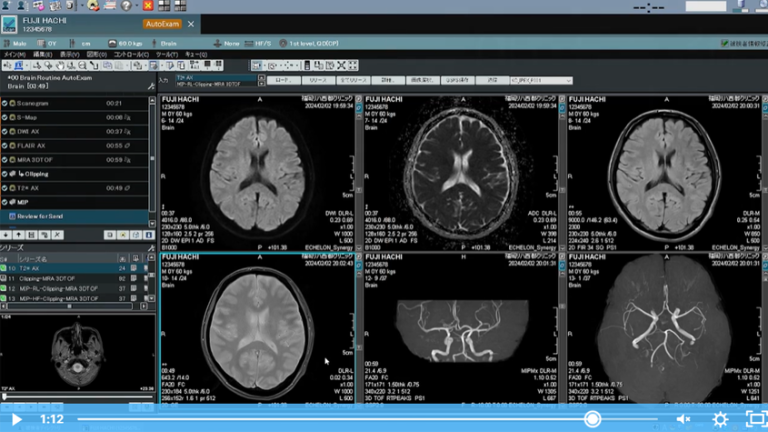The height and width of the screenshot is (432, 768).
Task: Click the video settings gear icon
Action: (x=719, y=419)
